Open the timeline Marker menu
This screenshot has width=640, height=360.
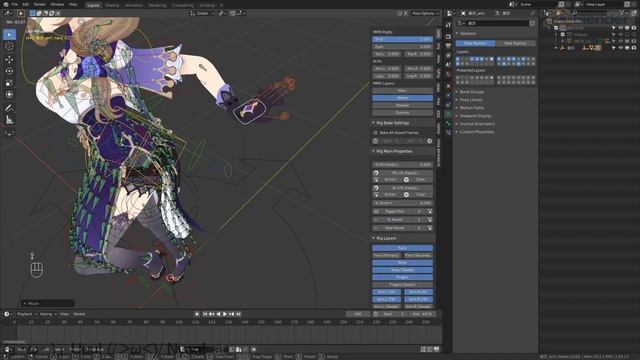click(79, 314)
